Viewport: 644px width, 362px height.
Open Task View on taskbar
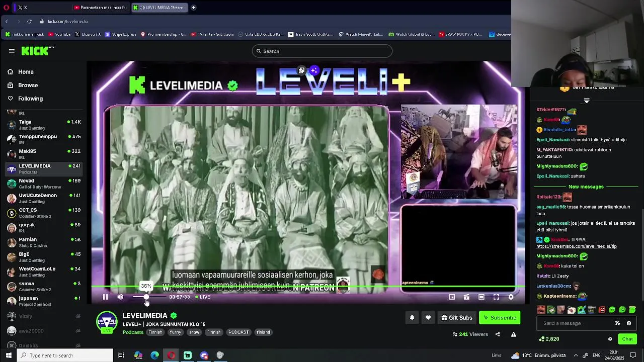pyautogui.click(x=121, y=355)
